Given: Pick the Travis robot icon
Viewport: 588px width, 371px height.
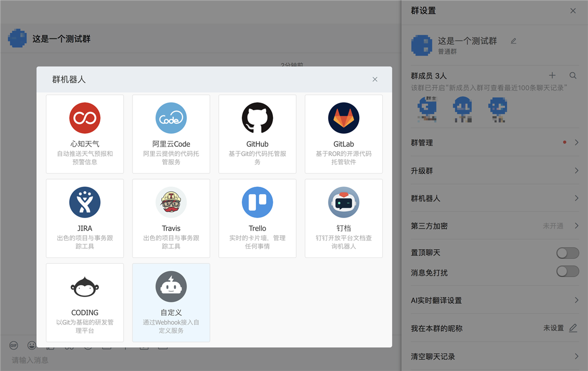Looking at the screenshot, I should tap(171, 202).
